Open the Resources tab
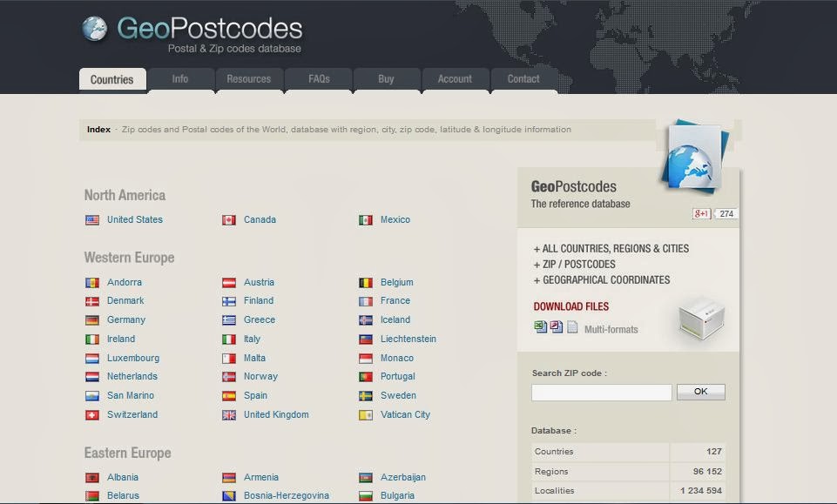This screenshot has width=837, height=504. (249, 79)
